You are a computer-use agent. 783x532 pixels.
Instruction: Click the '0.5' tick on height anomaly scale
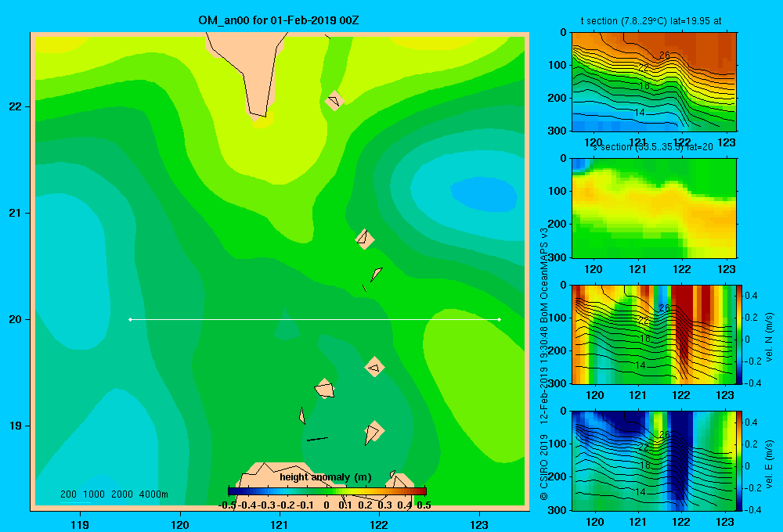pos(424,505)
